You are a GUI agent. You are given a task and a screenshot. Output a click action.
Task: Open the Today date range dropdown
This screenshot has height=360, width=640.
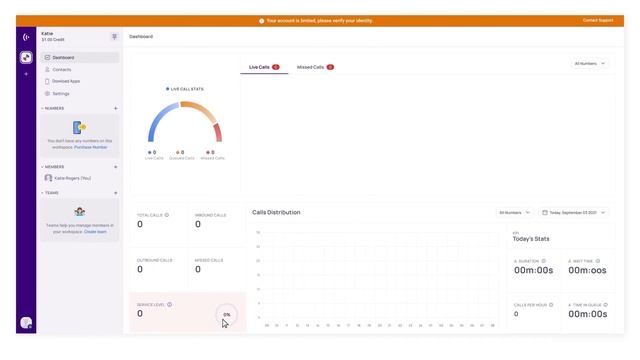click(x=573, y=213)
